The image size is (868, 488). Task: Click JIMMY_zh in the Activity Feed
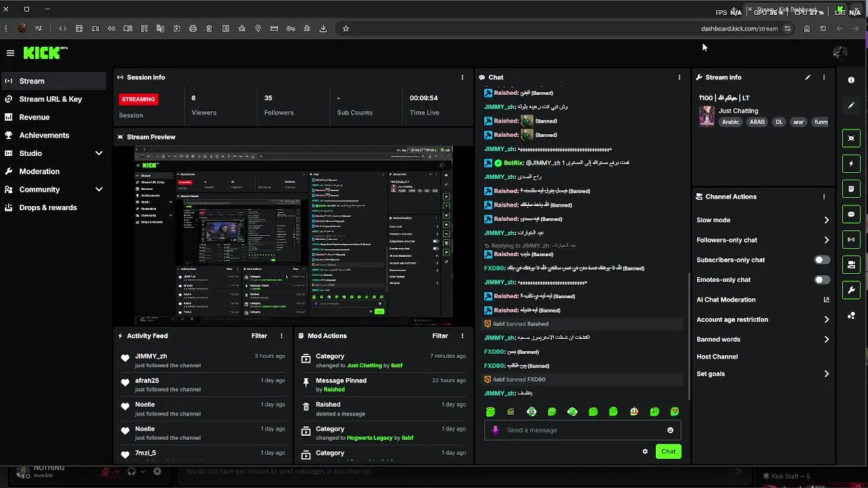point(151,356)
